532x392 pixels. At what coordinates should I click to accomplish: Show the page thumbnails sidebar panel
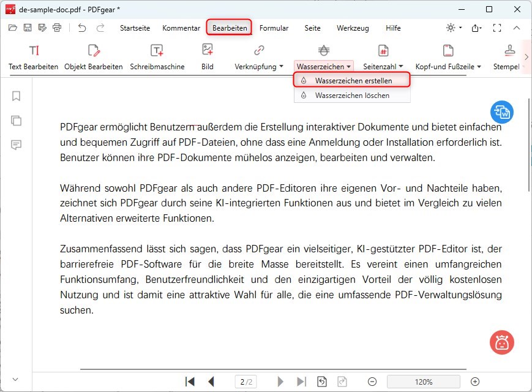17,120
